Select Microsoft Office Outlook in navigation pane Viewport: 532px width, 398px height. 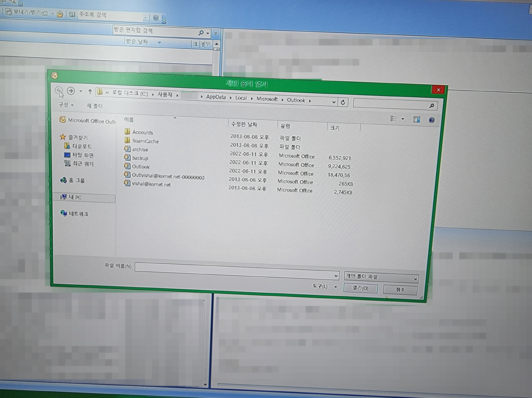87,120
